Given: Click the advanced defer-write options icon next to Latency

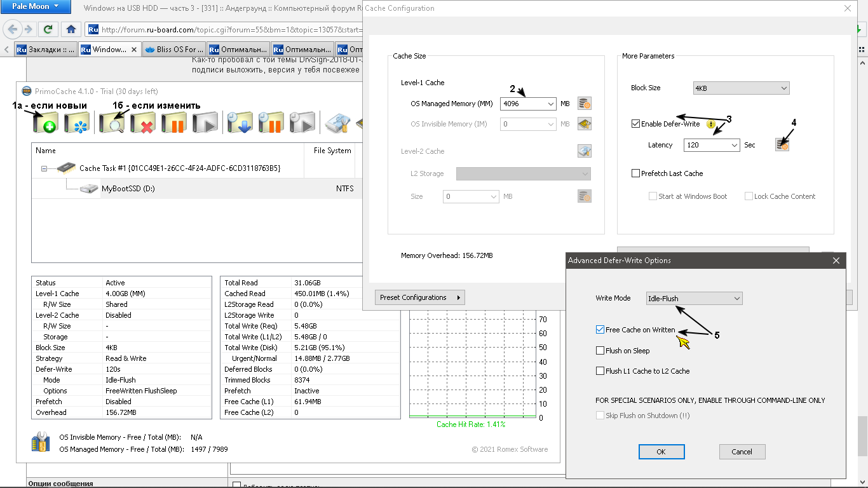Looking at the screenshot, I should click(x=782, y=145).
